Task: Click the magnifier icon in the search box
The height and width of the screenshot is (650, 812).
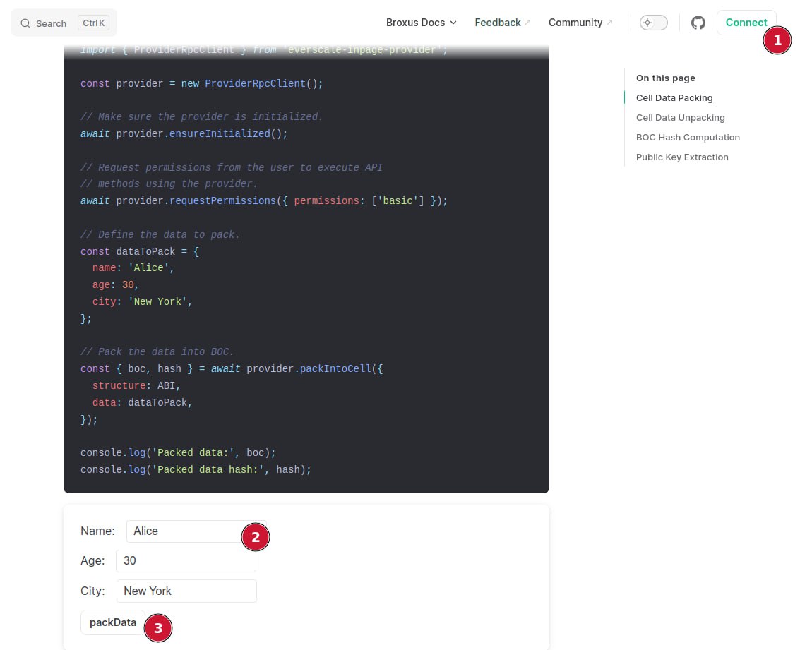Action: [x=25, y=23]
